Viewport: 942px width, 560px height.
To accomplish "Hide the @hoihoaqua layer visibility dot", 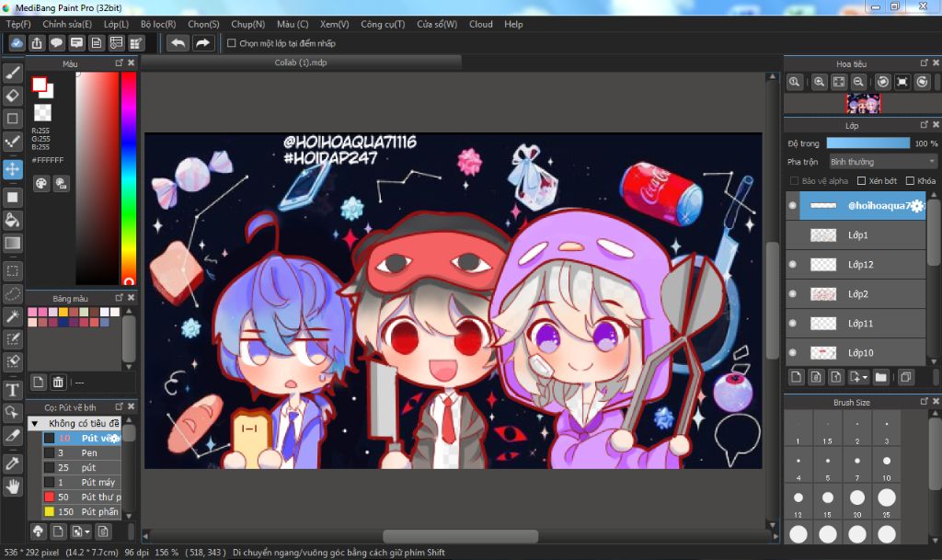I will tap(792, 205).
